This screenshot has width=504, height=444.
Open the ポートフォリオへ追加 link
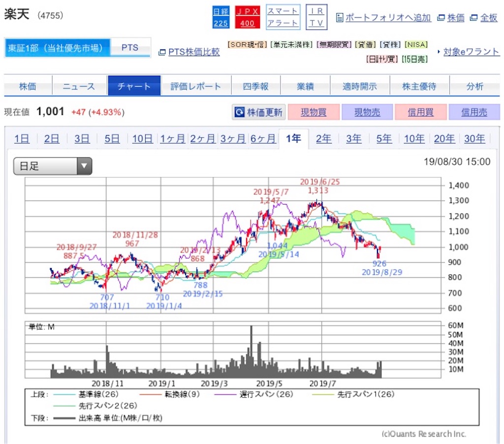click(x=388, y=18)
